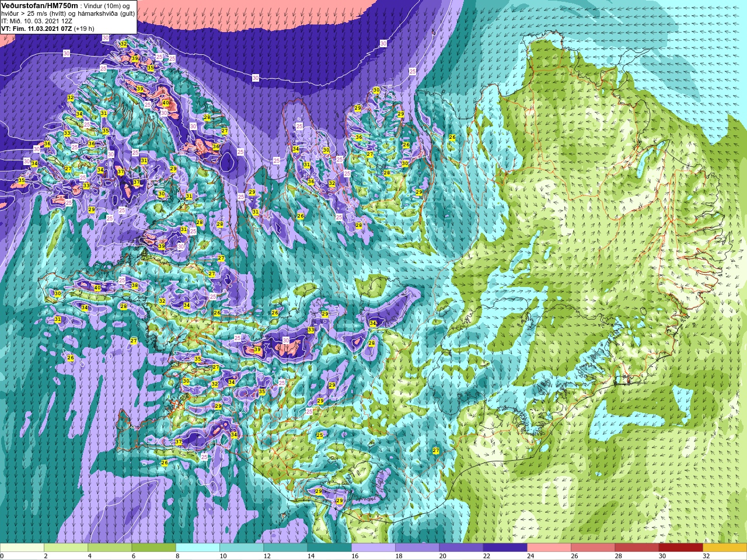Pick the pale cyan swatch for 8 to 10
The width and height of the screenshot is (747, 560).
click(x=198, y=548)
